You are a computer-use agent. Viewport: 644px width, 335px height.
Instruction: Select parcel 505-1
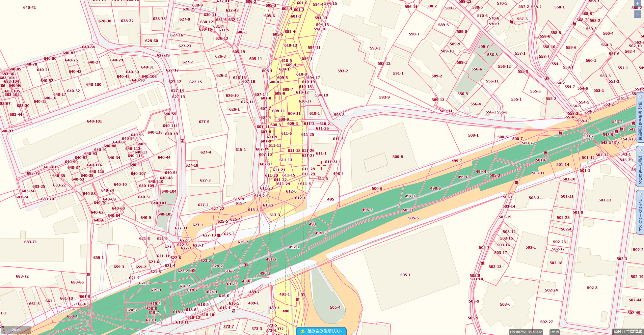405,275
